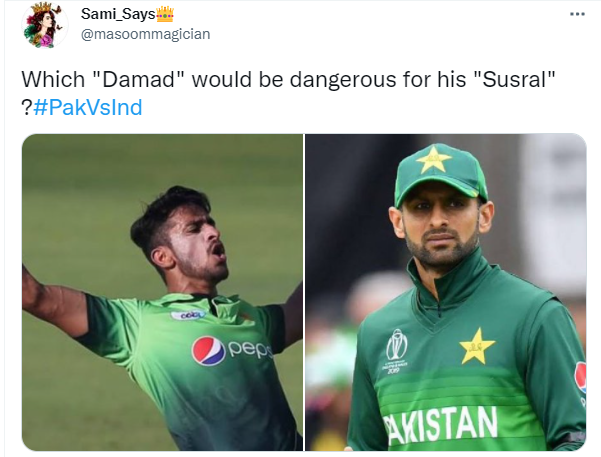This screenshot has height=457, width=601.
Task: Click the yellow star on the green cap
Action: click(434, 159)
